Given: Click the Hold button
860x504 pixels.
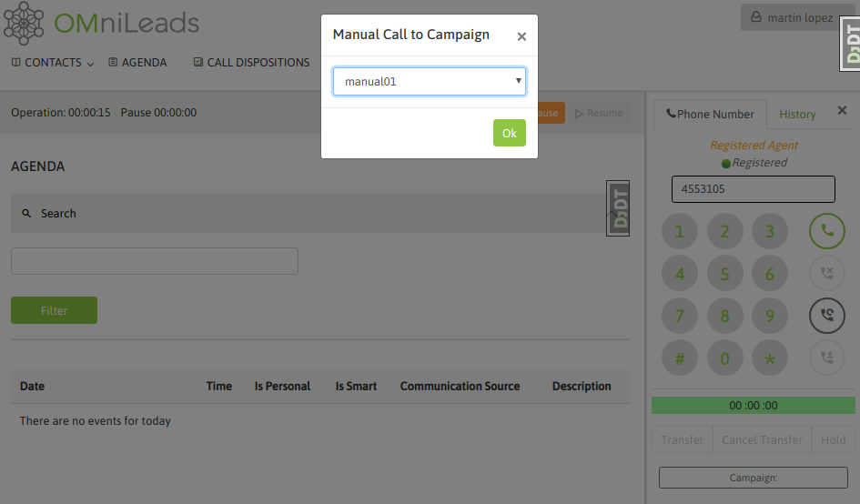Looking at the screenshot, I should (x=833, y=439).
